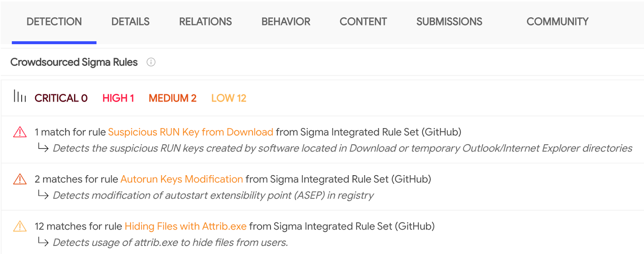Open the Autorun Keys Modification rule link
Screen dimensions: 644x254
coord(182,179)
